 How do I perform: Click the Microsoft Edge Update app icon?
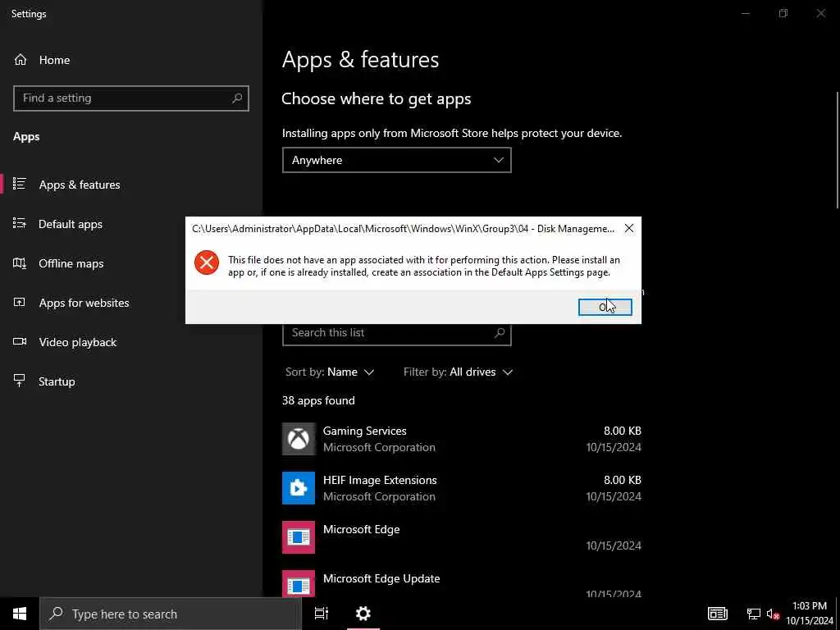[x=299, y=583]
